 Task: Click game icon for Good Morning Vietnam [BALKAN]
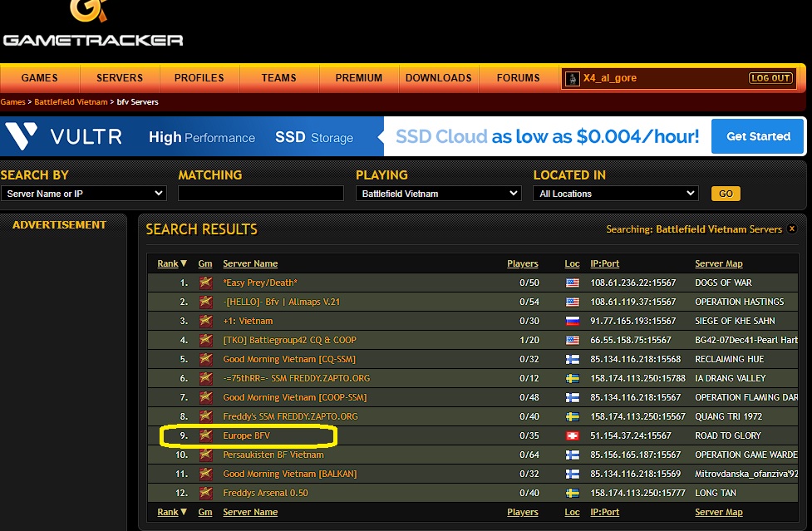205,474
